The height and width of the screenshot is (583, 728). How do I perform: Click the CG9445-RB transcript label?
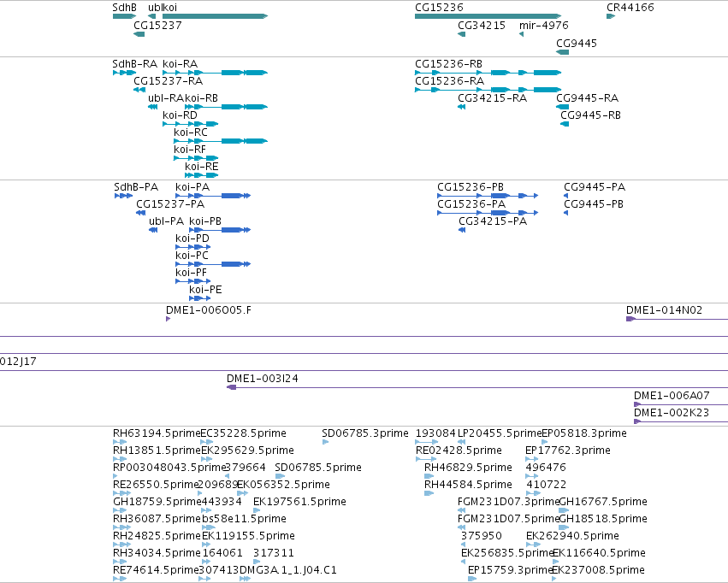pyautogui.click(x=590, y=115)
